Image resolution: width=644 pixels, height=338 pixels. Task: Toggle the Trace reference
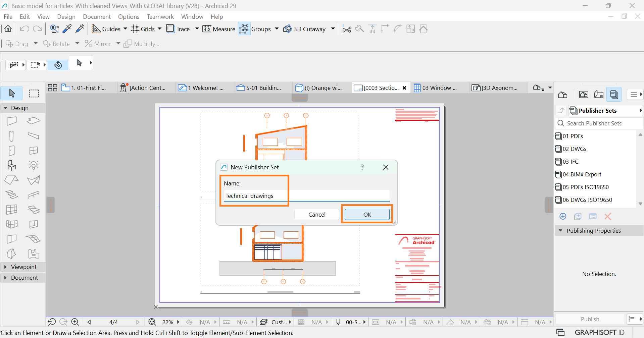[x=178, y=29]
